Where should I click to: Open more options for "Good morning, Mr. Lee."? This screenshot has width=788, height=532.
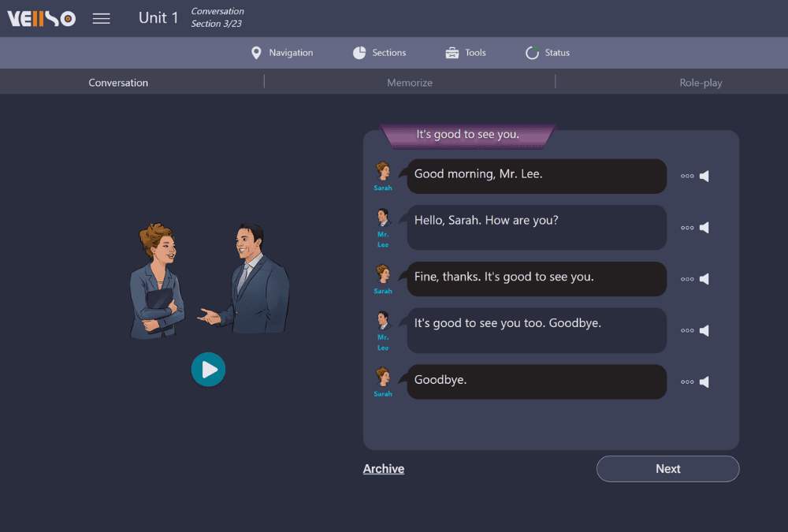(687, 177)
